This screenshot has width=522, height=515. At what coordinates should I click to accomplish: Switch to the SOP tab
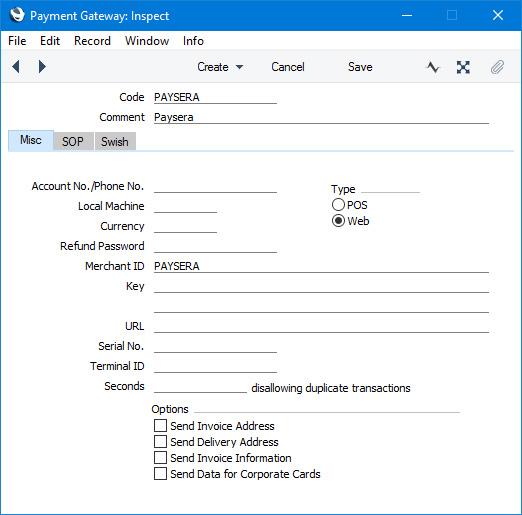coord(73,141)
